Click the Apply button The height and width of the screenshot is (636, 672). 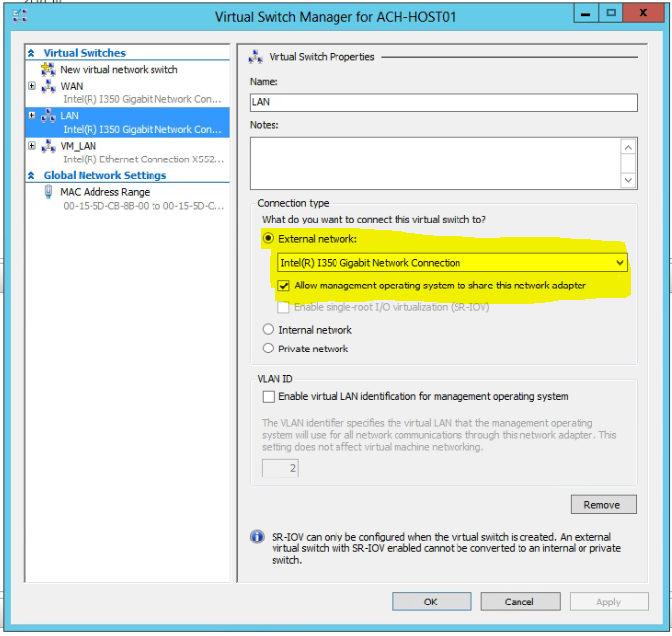(609, 602)
